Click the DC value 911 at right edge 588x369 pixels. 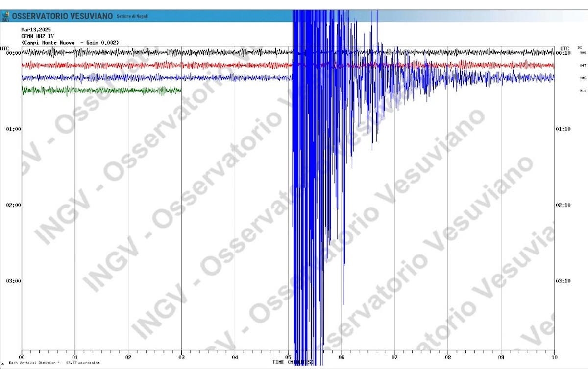point(583,91)
